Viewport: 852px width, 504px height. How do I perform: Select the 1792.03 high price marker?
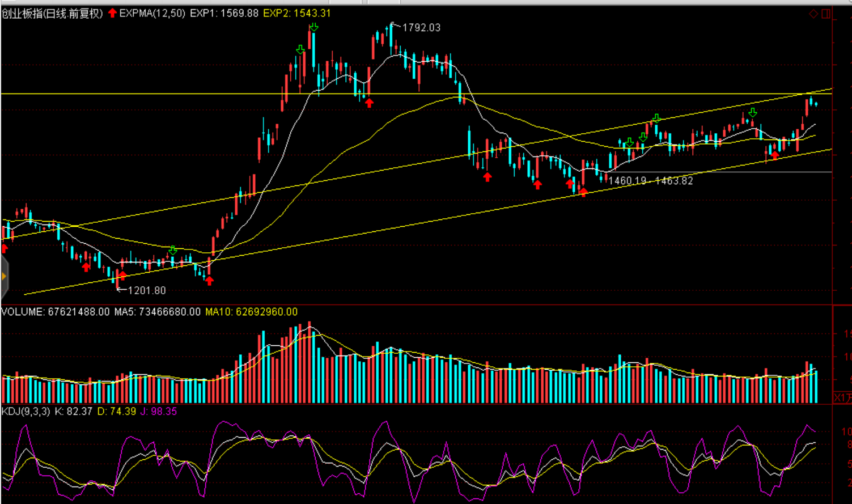421,27
